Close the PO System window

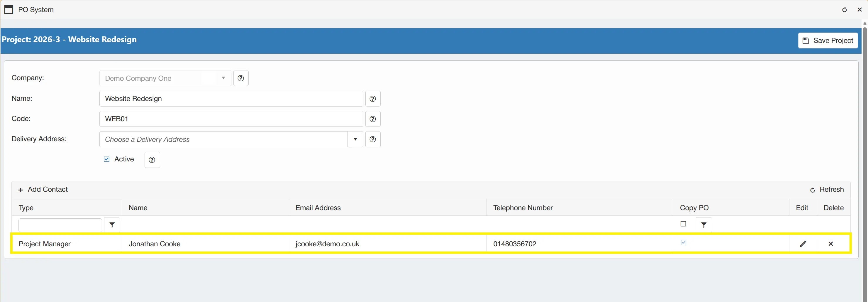tap(859, 10)
